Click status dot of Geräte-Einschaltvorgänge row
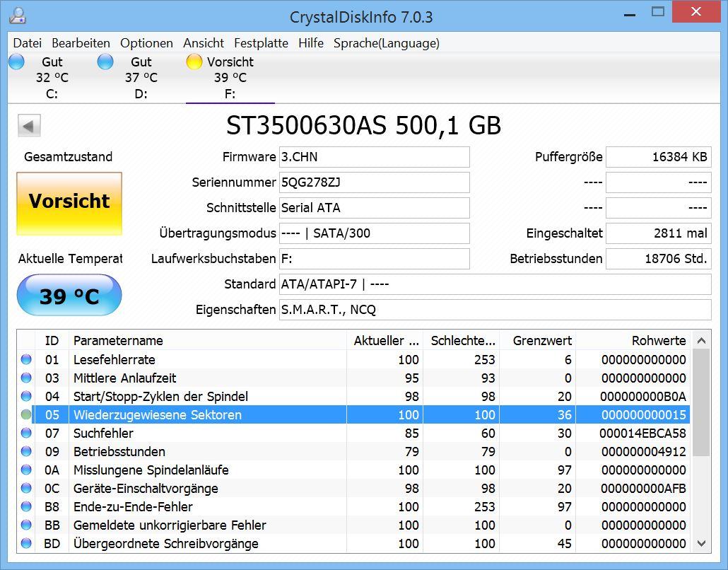Screen dimensions: 728x570 26,488
